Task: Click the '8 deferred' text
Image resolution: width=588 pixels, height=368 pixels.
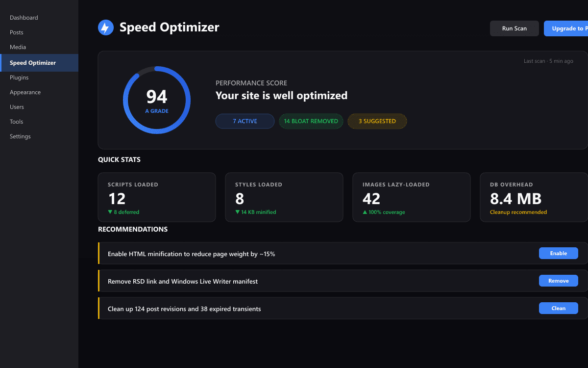Action: tap(123, 212)
